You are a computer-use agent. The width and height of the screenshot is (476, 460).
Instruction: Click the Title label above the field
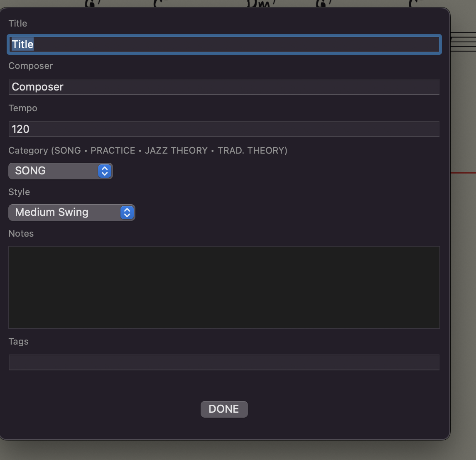pos(18,24)
